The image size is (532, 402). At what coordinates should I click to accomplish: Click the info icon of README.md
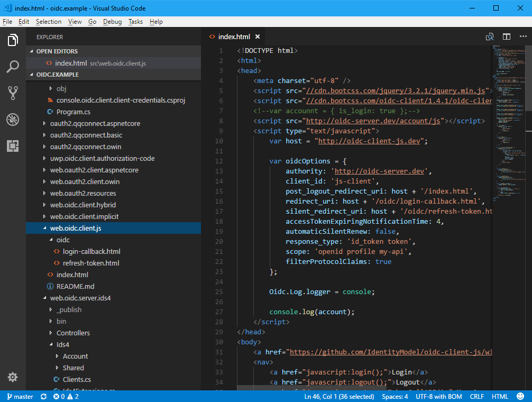(50, 286)
